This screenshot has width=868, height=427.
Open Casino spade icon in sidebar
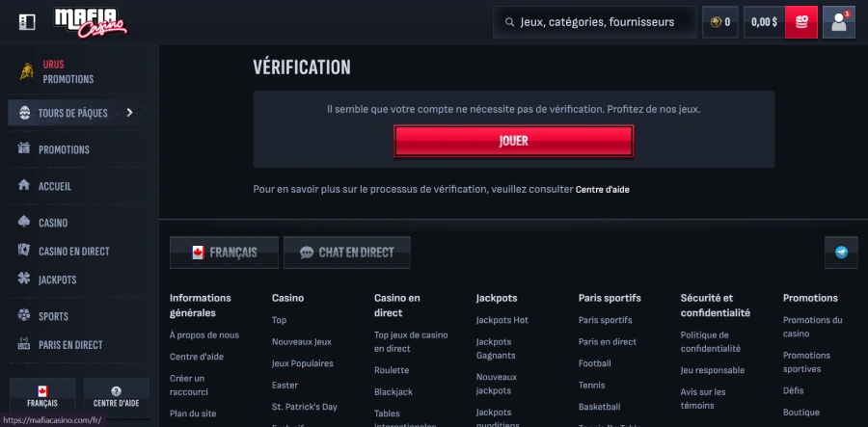(x=24, y=222)
